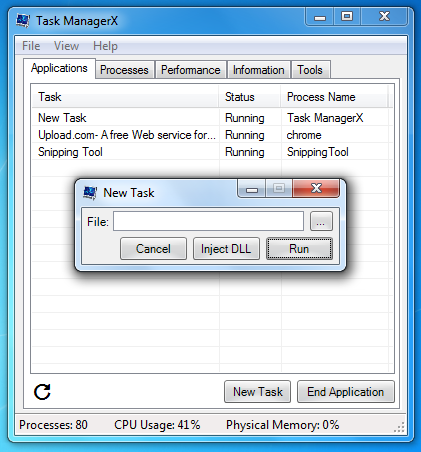
Task: Sort by the Process Name column header
Action: (x=334, y=97)
